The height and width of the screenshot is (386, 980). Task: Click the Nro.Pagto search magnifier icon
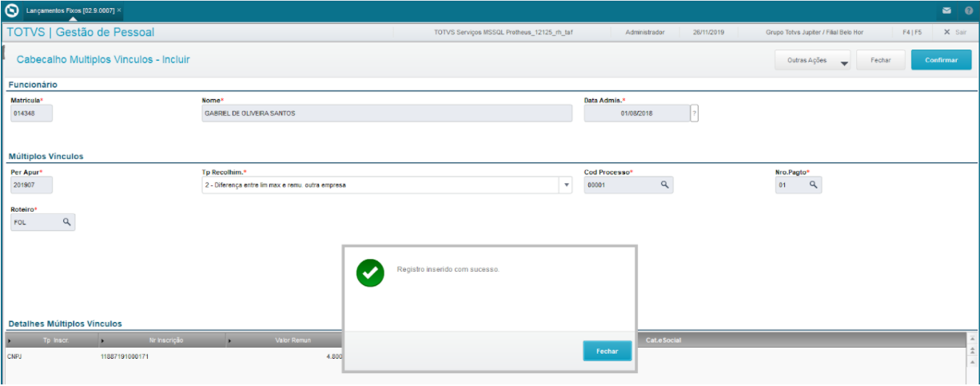click(x=813, y=185)
